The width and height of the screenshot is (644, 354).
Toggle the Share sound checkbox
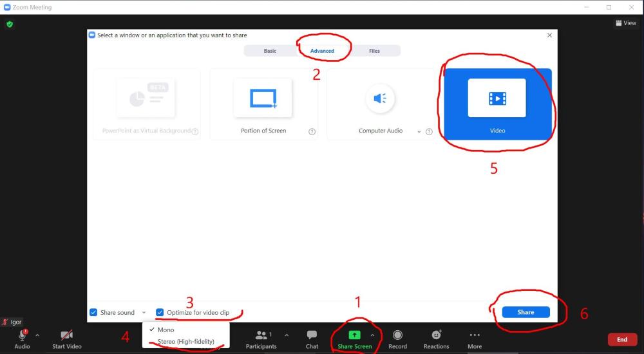93,313
